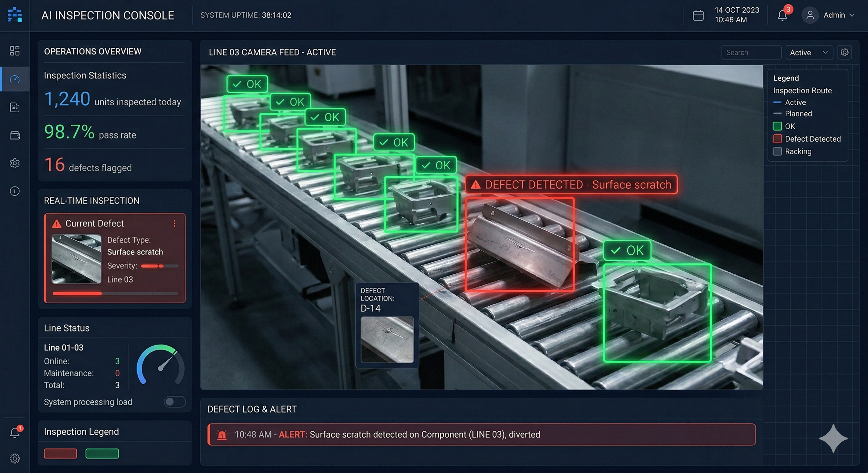Open the Active filter dropdown
This screenshot has height=473, width=868.
(x=809, y=52)
